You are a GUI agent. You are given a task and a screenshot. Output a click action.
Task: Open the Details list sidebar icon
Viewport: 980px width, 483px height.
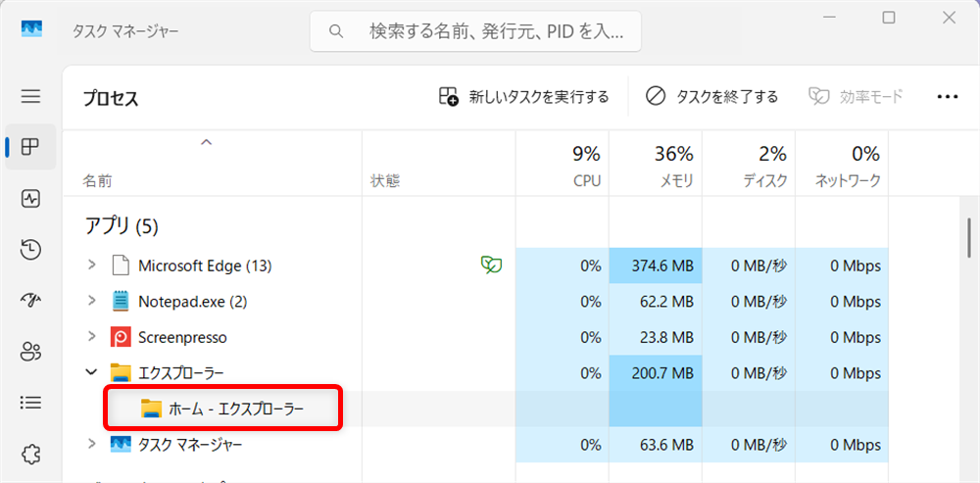click(x=30, y=403)
